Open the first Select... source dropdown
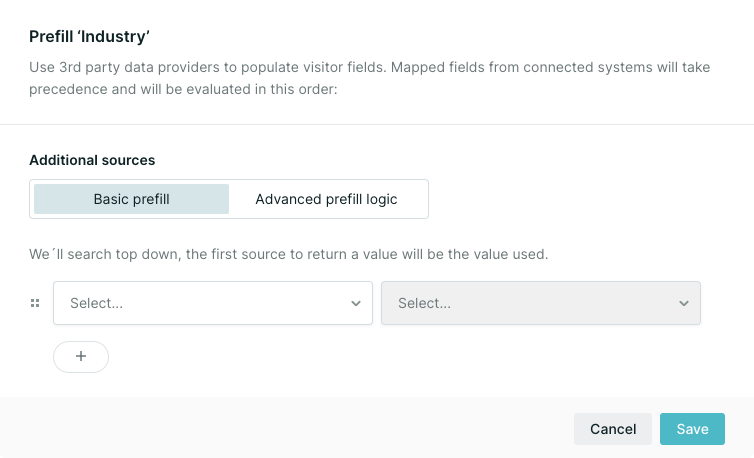754x458 pixels. (213, 303)
